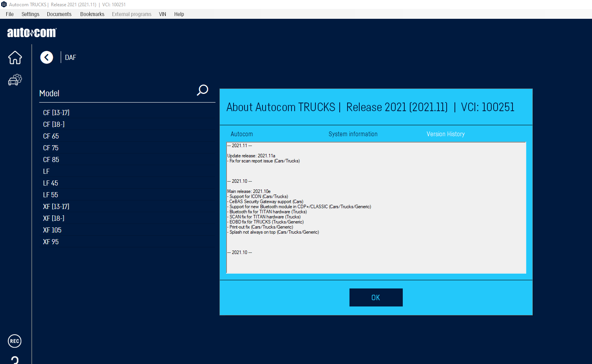Click the help question mark icon

[x=15, y=360]
